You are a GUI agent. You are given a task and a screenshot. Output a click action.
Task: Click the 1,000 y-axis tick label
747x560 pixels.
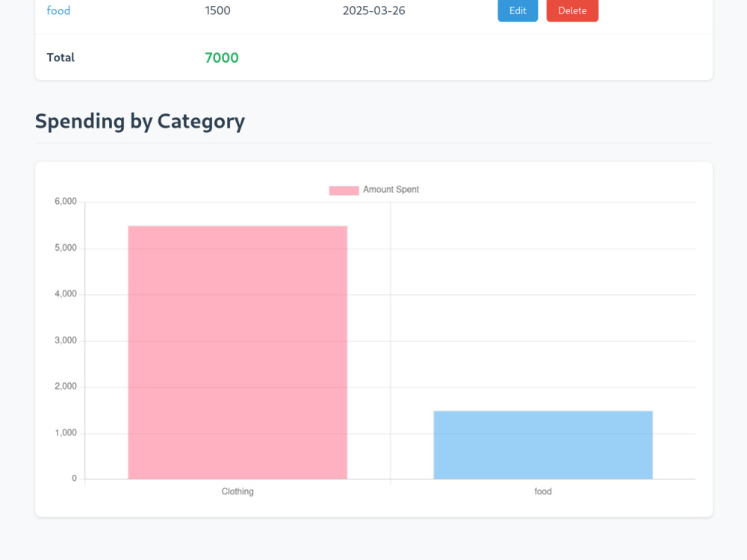[66, 433]
